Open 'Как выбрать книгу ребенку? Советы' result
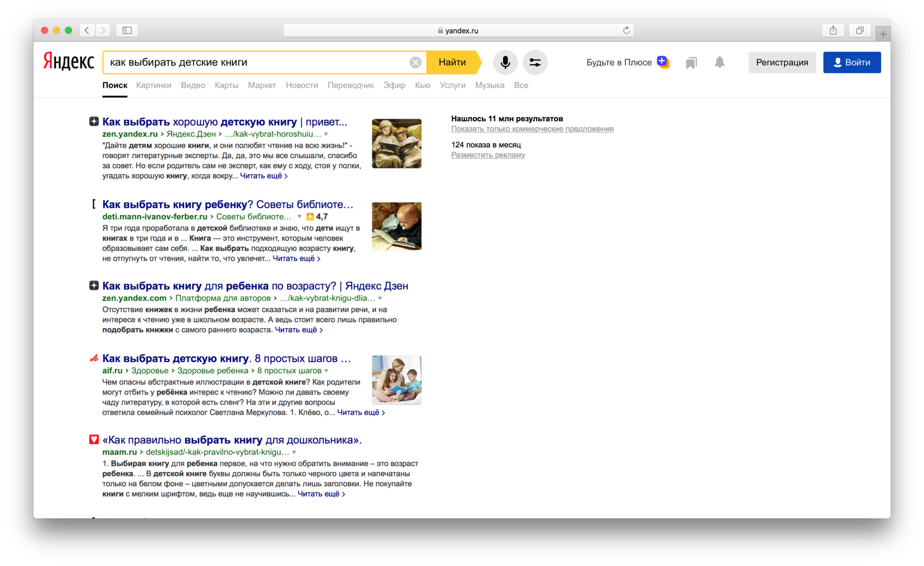 (x=228, y=204)
